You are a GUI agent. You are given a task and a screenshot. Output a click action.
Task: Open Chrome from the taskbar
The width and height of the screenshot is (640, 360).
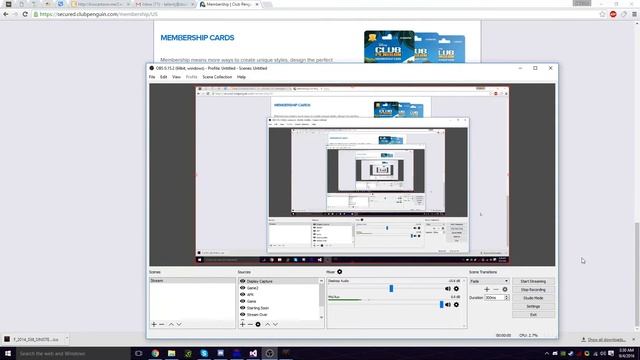[155, 353]
